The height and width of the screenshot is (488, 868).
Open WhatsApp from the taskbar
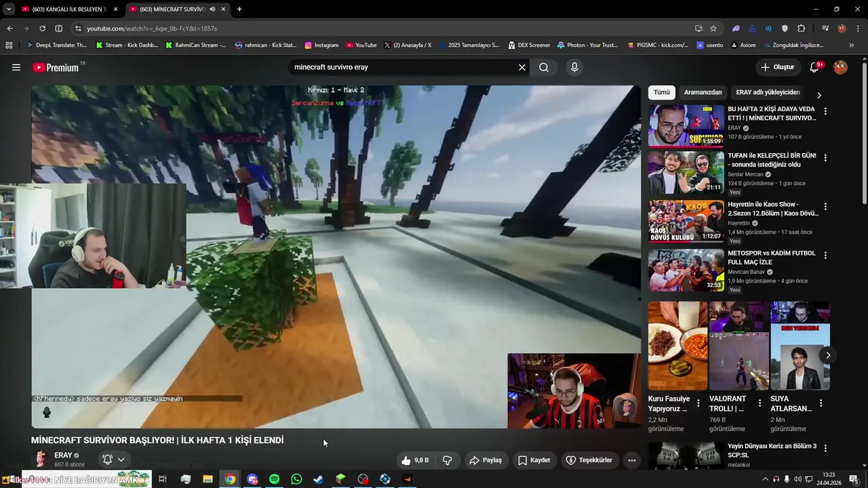pos(296,479)
